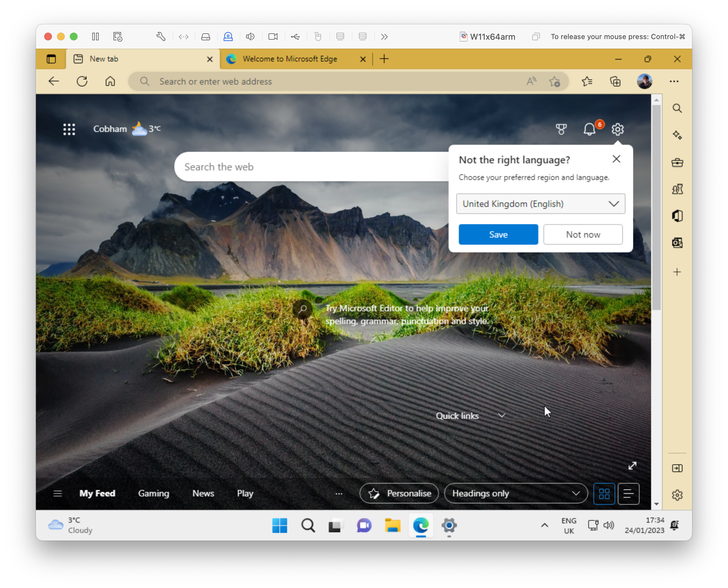Open the app launcher grid icon
This screenshot has width=728, height=588.
[x=69, y=129]
